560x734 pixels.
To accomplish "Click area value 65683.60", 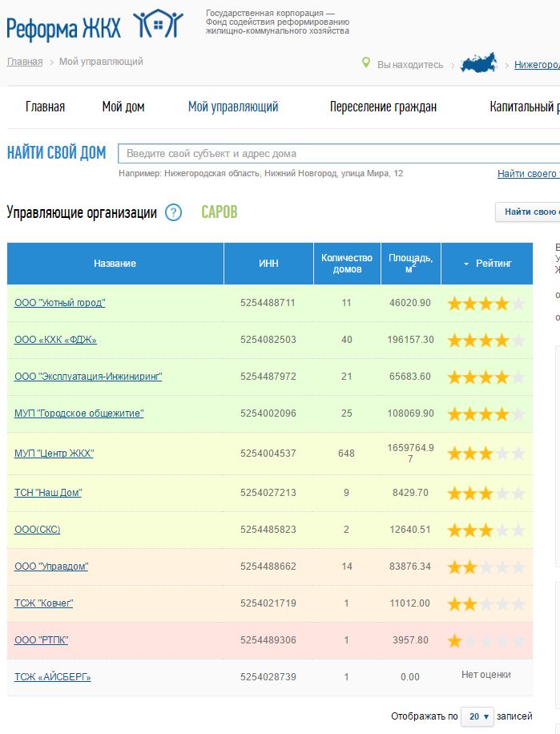I will click(x=410, y=377).
